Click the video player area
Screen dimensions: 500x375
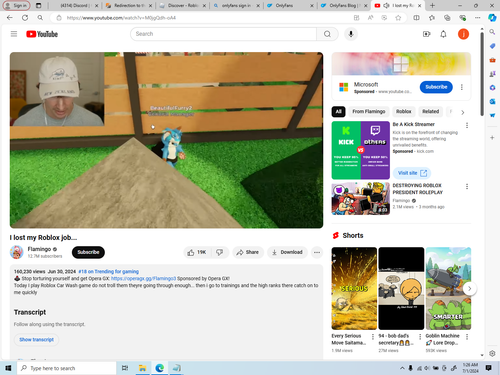166,140
